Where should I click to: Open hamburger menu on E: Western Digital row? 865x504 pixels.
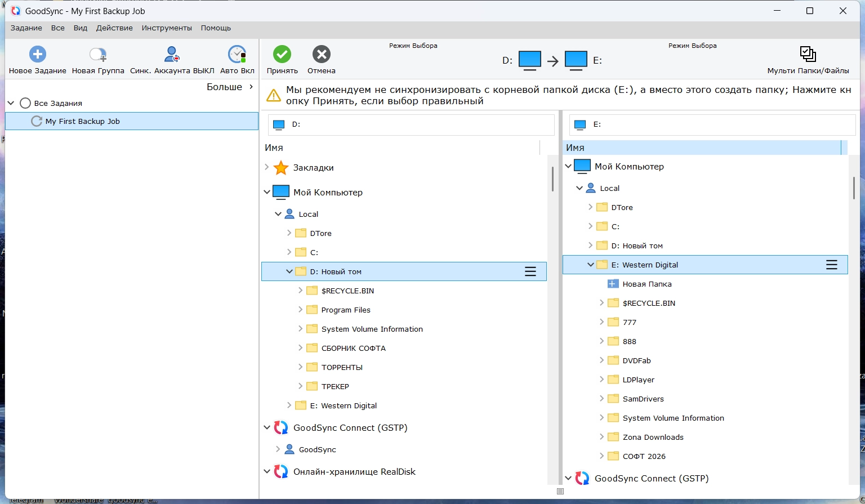point(832,265)
